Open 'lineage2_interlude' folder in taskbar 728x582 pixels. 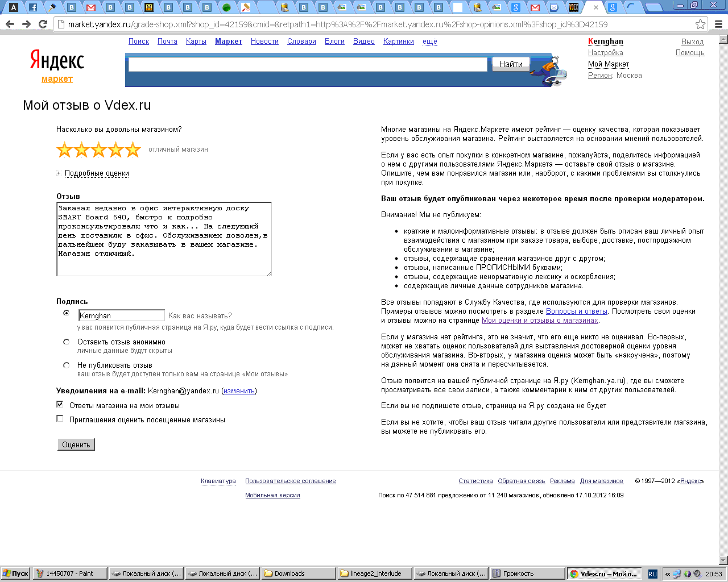(x=375, y=573)
